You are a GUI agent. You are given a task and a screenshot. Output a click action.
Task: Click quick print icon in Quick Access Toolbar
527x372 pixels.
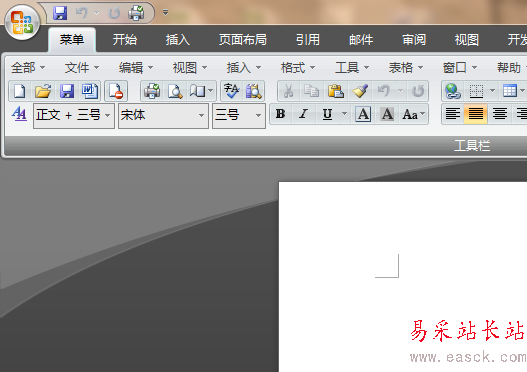point(136,13)
